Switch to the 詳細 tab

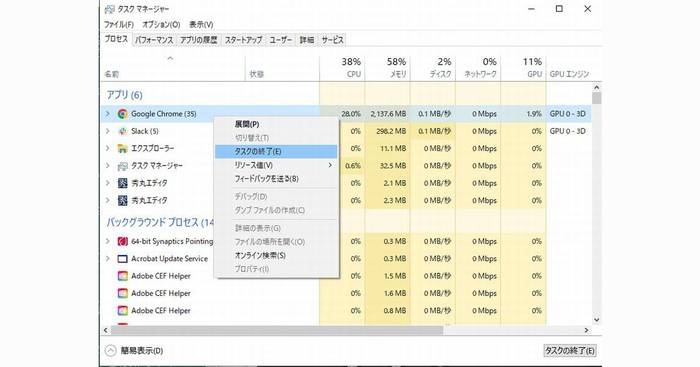point(307,40)
